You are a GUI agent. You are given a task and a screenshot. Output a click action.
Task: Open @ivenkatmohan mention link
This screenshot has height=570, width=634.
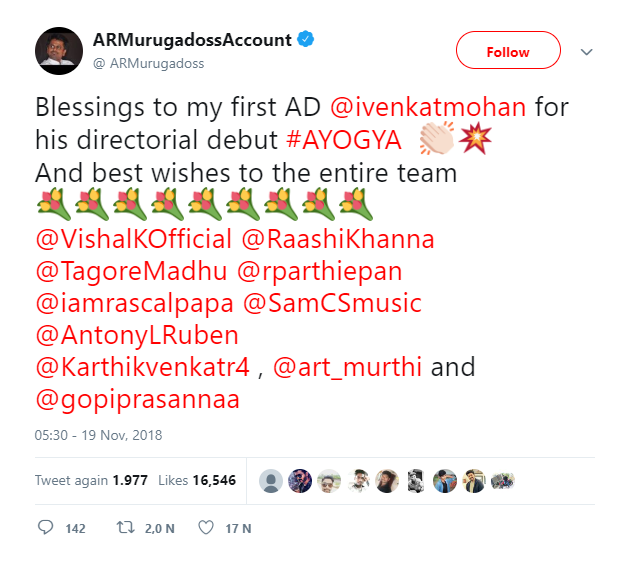412,105
